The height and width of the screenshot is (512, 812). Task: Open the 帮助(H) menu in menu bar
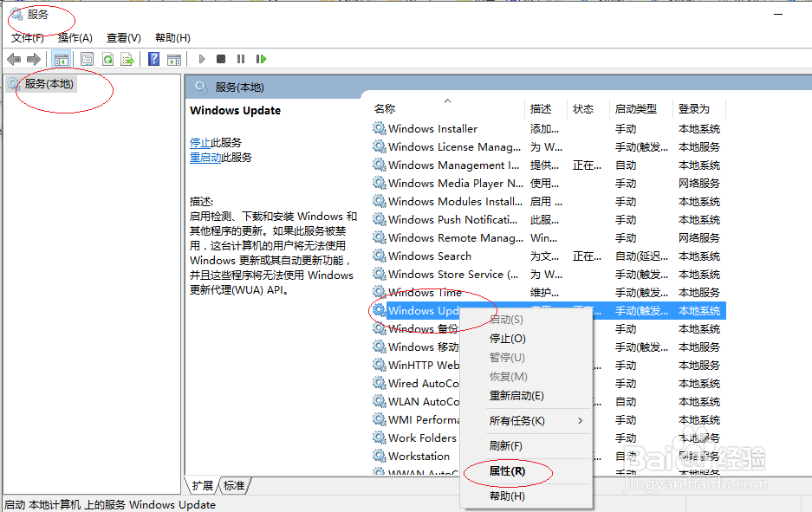coord(172,38)
